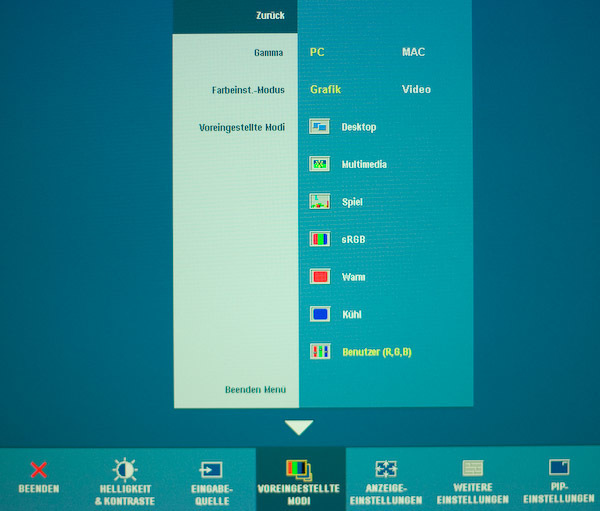
Task: Open Anzeige-Einstellungen arrows icon
Action: click(386, 469)
